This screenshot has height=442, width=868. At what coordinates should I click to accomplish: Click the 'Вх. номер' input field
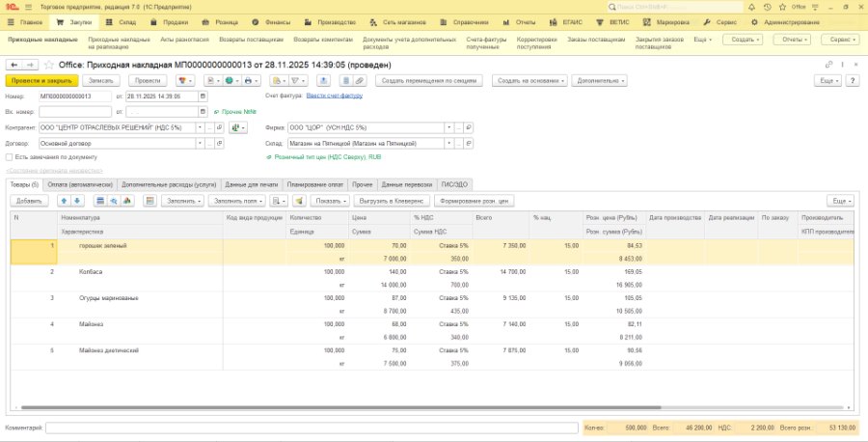[75, 112]
